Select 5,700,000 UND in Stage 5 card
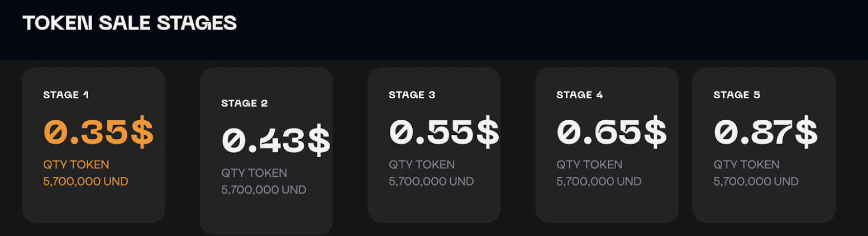The width and height of the screenshot is (868, 236). 756,181
